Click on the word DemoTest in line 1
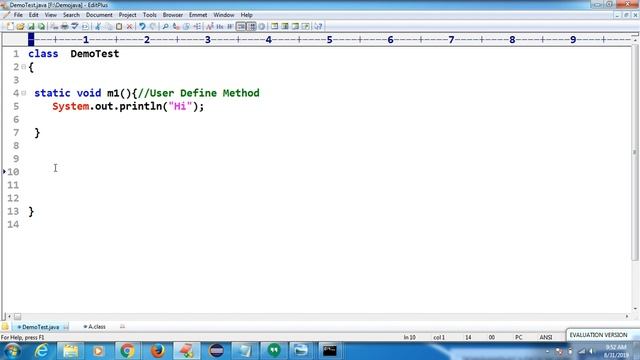Screen dimensions: 640x360 click(x=95, y=54)
